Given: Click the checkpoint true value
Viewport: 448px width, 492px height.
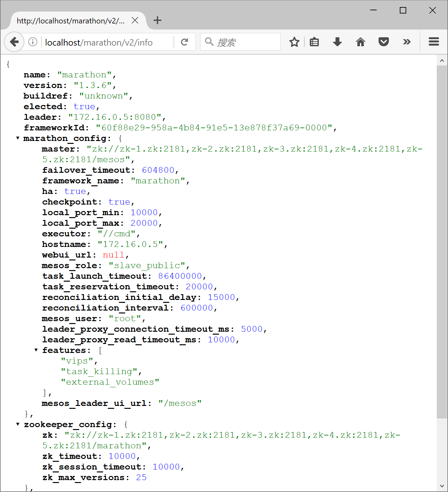Looking at the screenshot, I should (x=119, y=202).
